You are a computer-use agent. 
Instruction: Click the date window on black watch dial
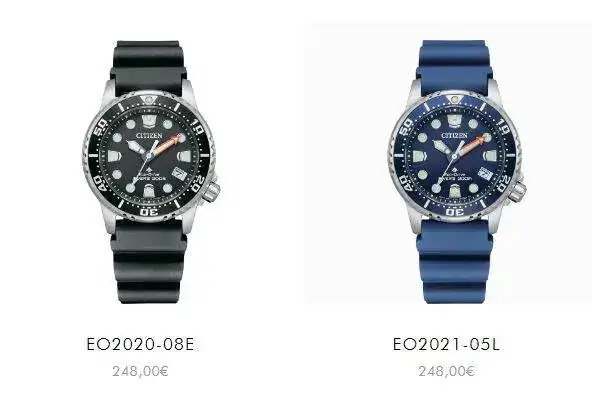pyautogui.click(x=179, y=174)
